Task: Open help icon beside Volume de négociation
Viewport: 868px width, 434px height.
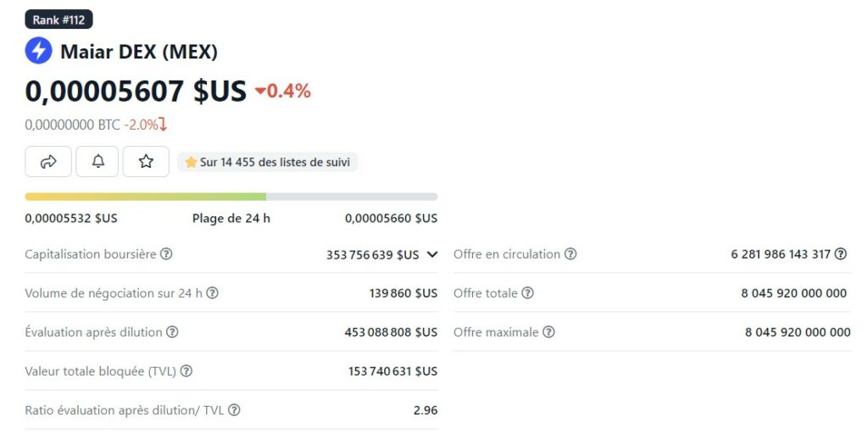Action: pyautogui.click(x=212, y=293)
